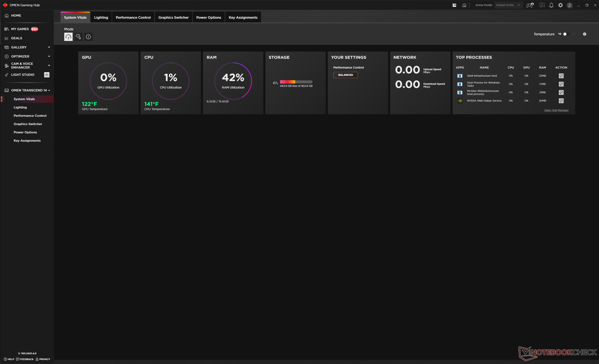Expand the Gallery sidebar section
The image size is (599, 364).
click(49, 47)
